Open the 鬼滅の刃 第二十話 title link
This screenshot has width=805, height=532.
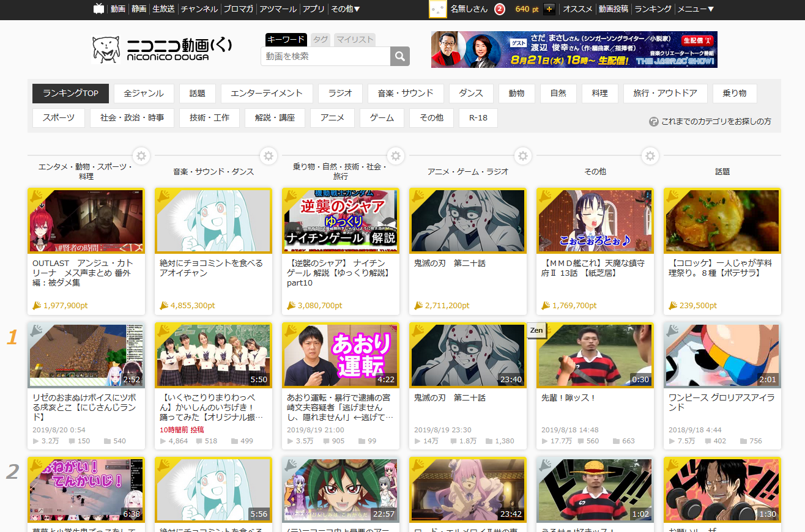click(450, 397)
